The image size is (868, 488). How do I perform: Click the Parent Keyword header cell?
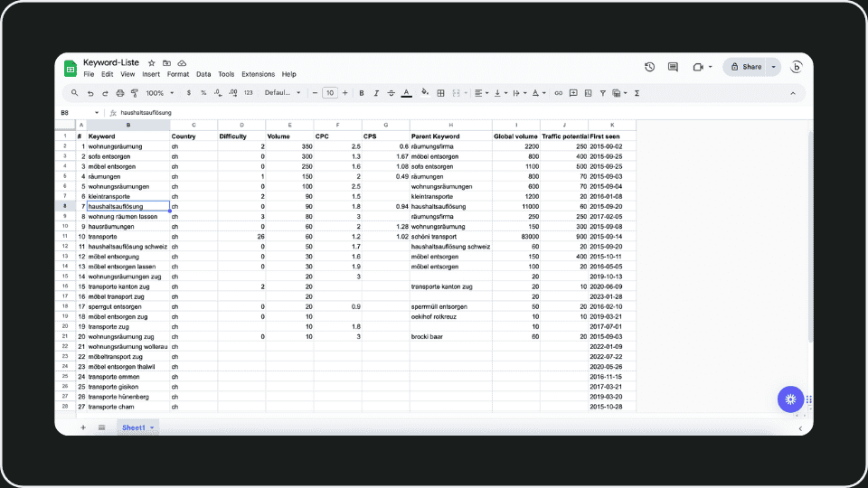[450, 136]
